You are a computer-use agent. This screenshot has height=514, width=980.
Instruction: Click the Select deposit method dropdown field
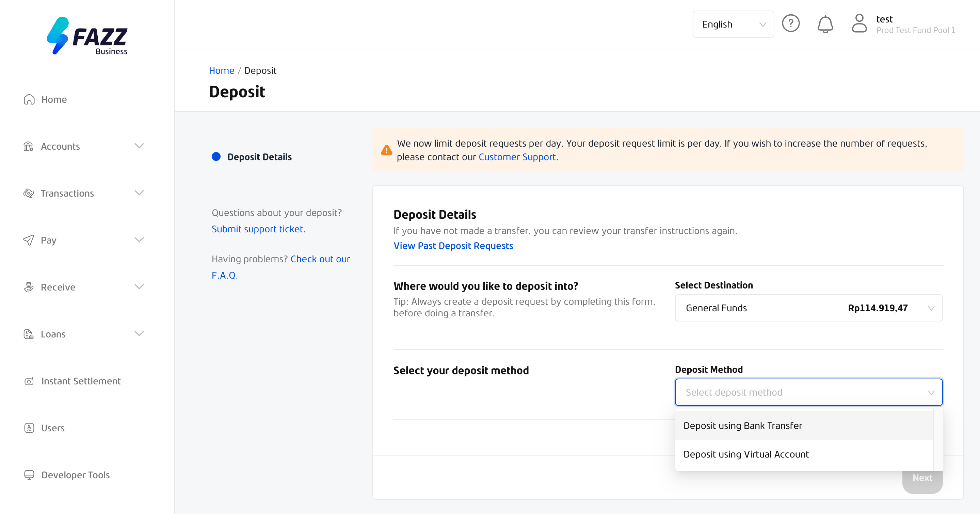[808, 392]
